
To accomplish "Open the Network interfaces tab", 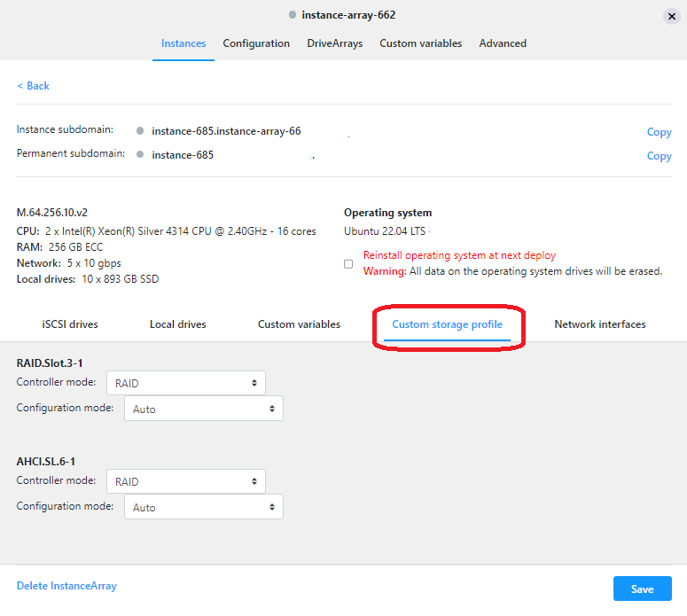I will tap(599, 324).
